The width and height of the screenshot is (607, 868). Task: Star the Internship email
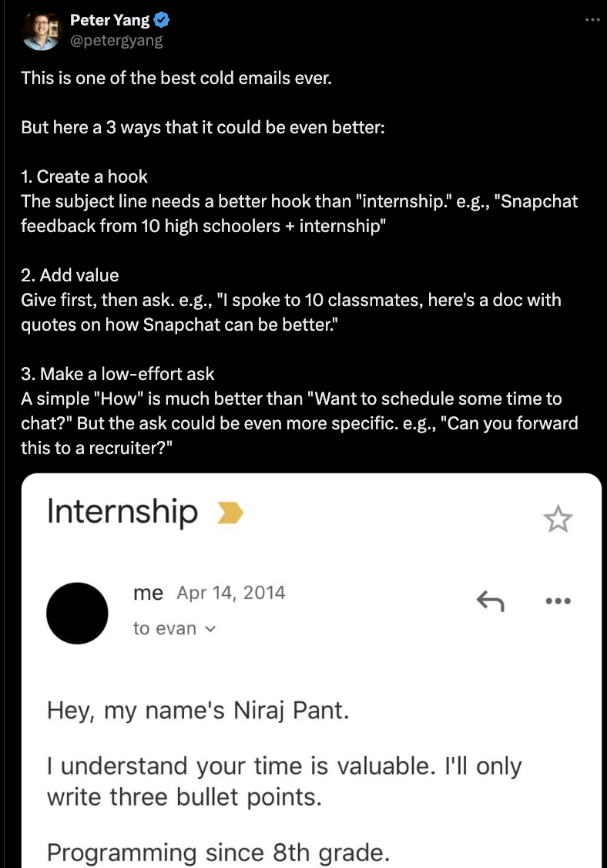[558, 520]
